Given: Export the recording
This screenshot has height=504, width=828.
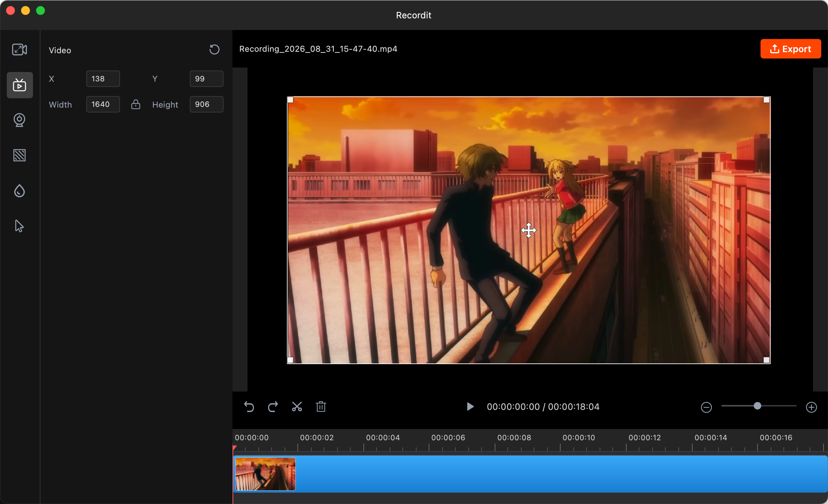Looking at the screenshot, I should (790, 49).
